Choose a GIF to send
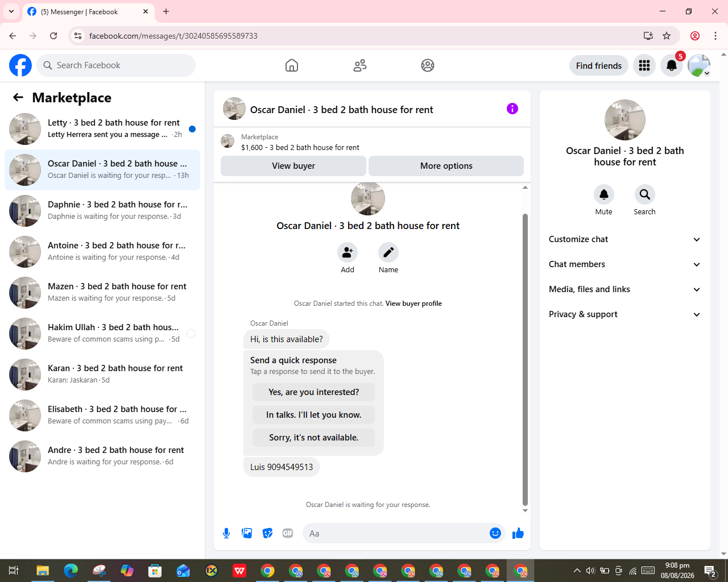The height and width of the screenshot is (582, 728). coord(288,533)
